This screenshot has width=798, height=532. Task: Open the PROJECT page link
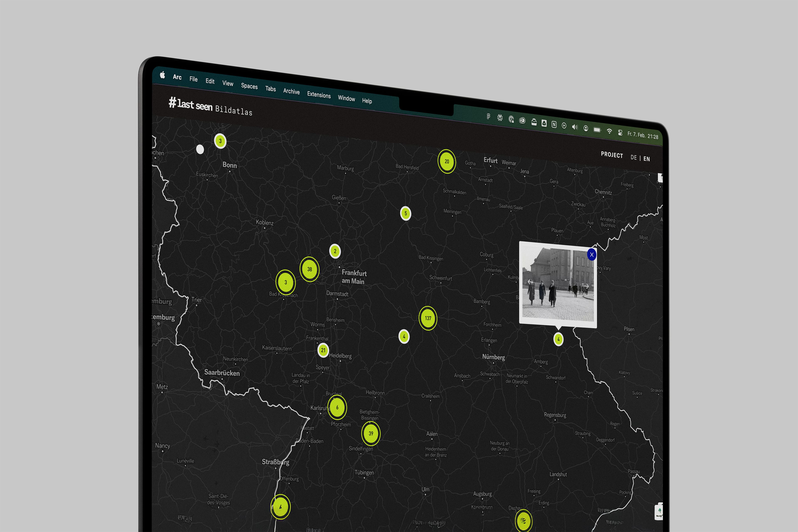[x=612, y=155]
